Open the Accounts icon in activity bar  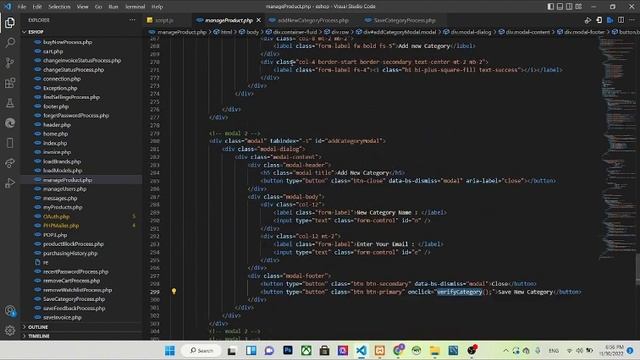[x=10, y=311]
